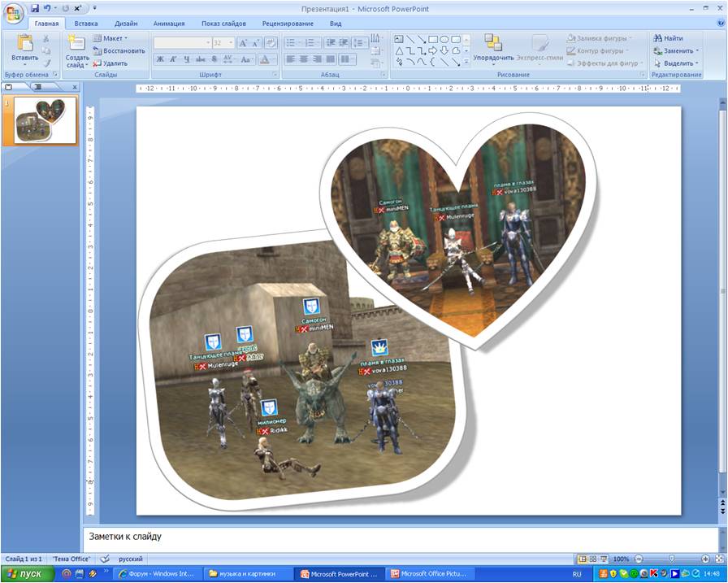Select the right arrow shape
Screen dimensions: 728x583
[x=433, y=50]
